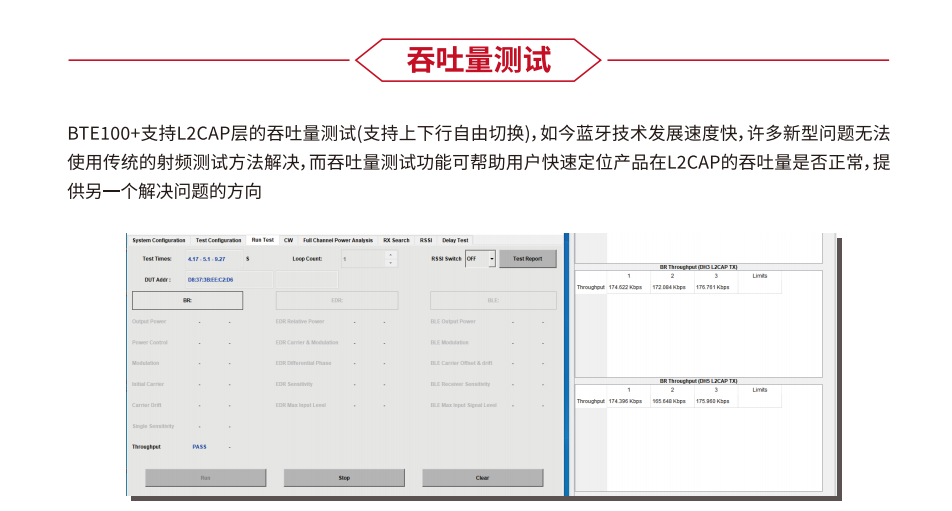
Task: Open the RSSI tab
Action: click(x=426, y=240)
